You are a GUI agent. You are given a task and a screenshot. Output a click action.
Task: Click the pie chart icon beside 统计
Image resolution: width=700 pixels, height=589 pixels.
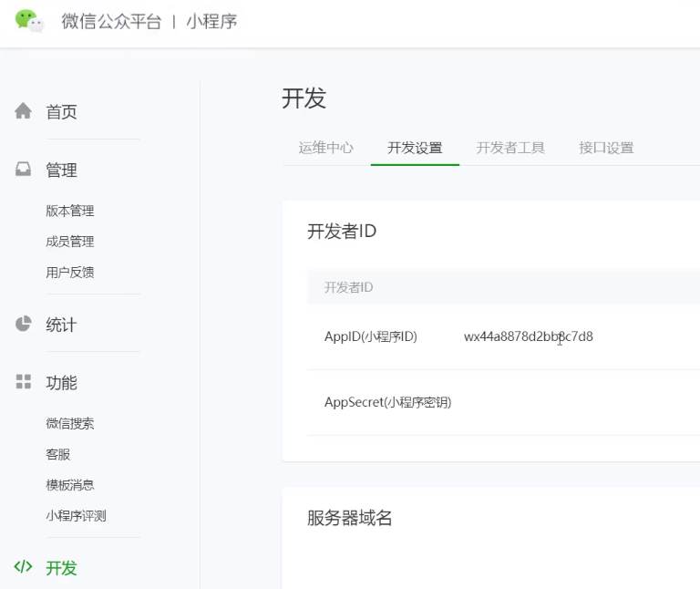coord(23,324)
